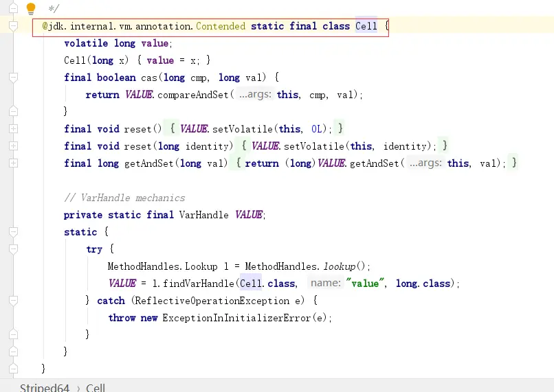Collapse the catch block fold marker

(14, 301)
